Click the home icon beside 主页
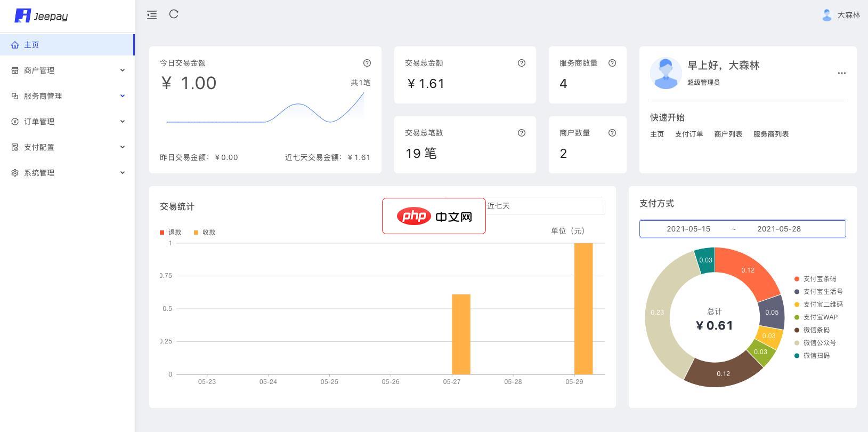The height and width of the screenshot is (432, 868). [15, 45]
